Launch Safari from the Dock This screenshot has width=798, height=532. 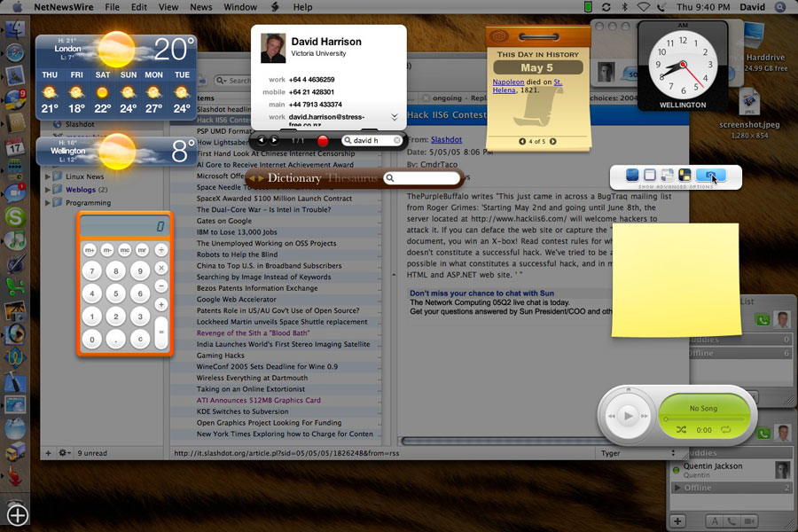[15, 52]
